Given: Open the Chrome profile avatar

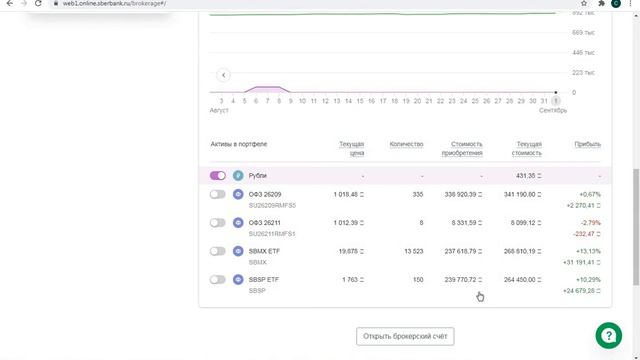Looking at the screenshot, I should click(616, 3).
